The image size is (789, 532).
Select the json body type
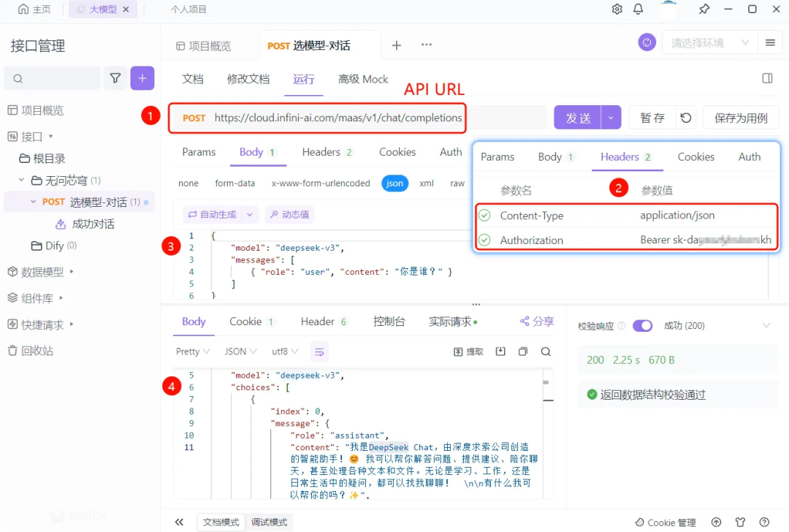394,183
